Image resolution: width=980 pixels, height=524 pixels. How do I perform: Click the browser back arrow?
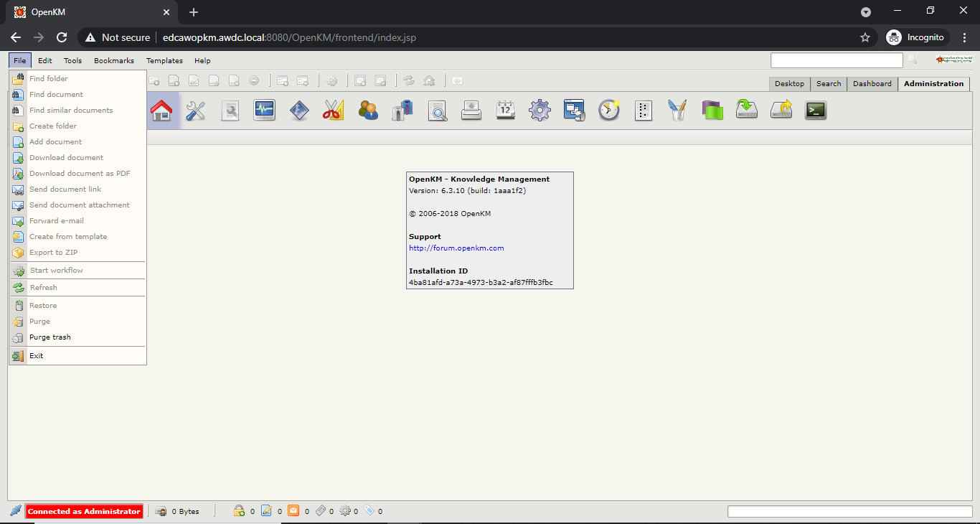point(16,37)
